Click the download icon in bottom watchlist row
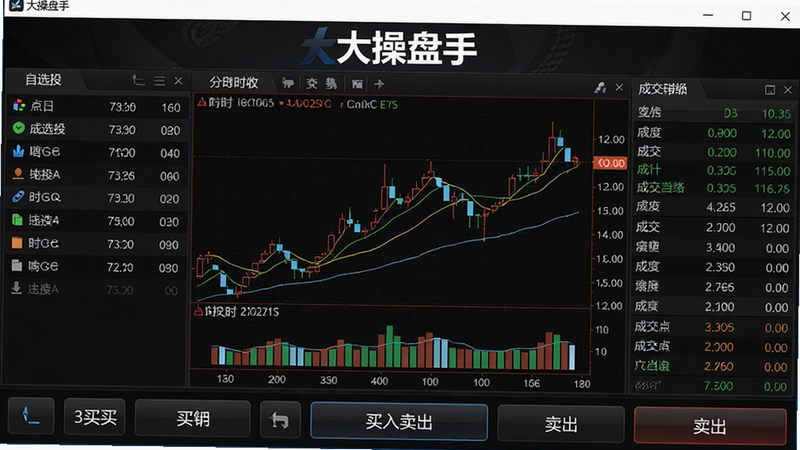 pyautogui.click(x=16, y=288)
